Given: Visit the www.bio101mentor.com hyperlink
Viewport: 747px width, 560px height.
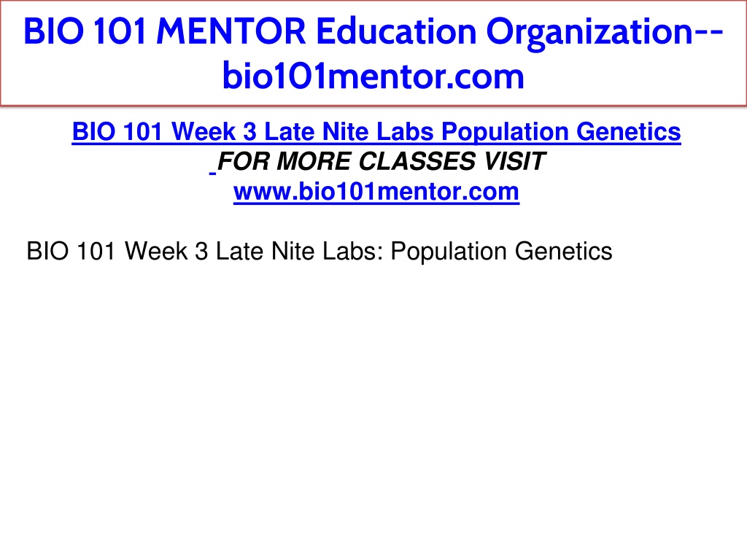Looking at the screenshot, I should [376, 192].
